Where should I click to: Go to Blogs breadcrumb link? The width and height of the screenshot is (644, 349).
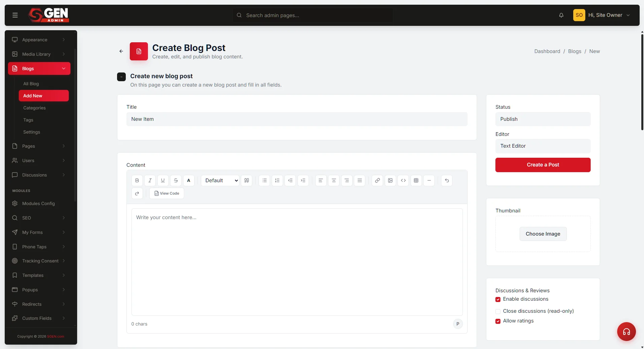coord(575,51)
